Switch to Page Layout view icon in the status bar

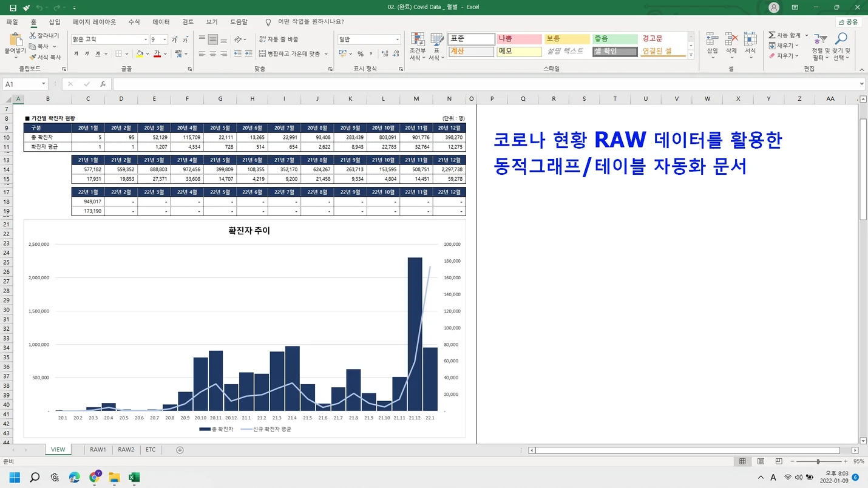tap(761, 461)
